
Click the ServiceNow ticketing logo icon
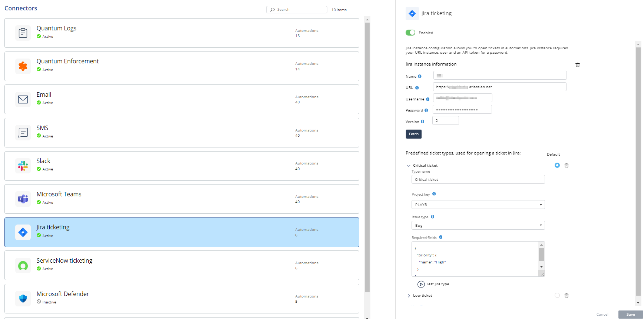pyautogui.click(x=23, y=265)
